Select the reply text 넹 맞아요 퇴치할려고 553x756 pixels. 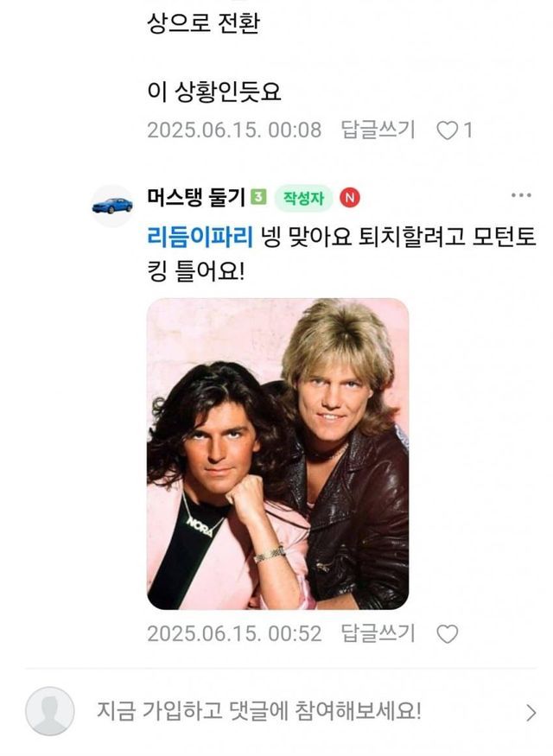point(363,237)
